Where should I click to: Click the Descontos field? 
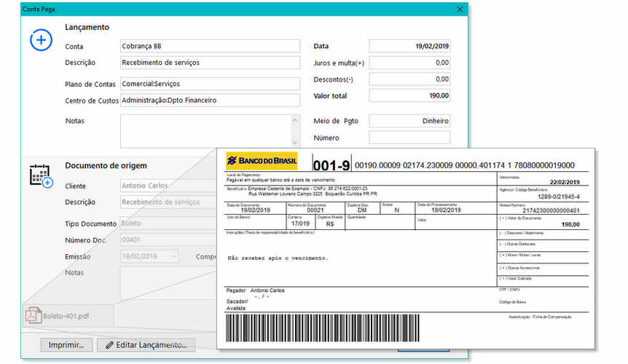pyautogui.click(x=409, y=79)
